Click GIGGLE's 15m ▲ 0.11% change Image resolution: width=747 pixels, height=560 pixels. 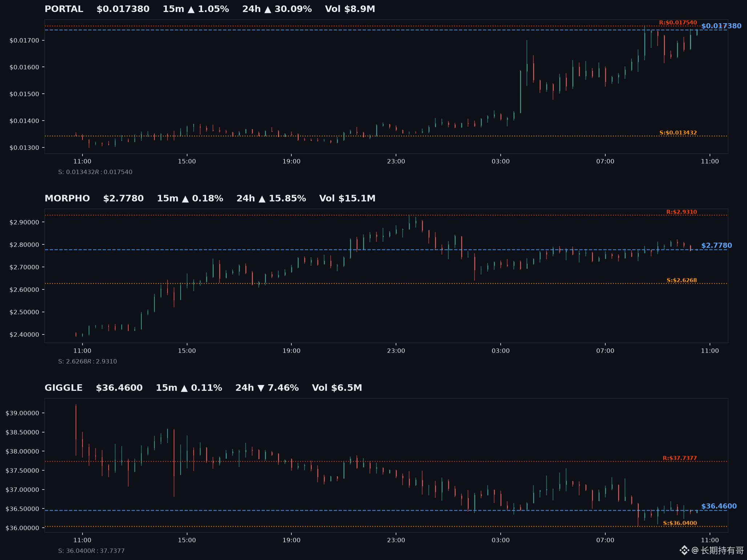pyautogui.click(x=189, y=388)
